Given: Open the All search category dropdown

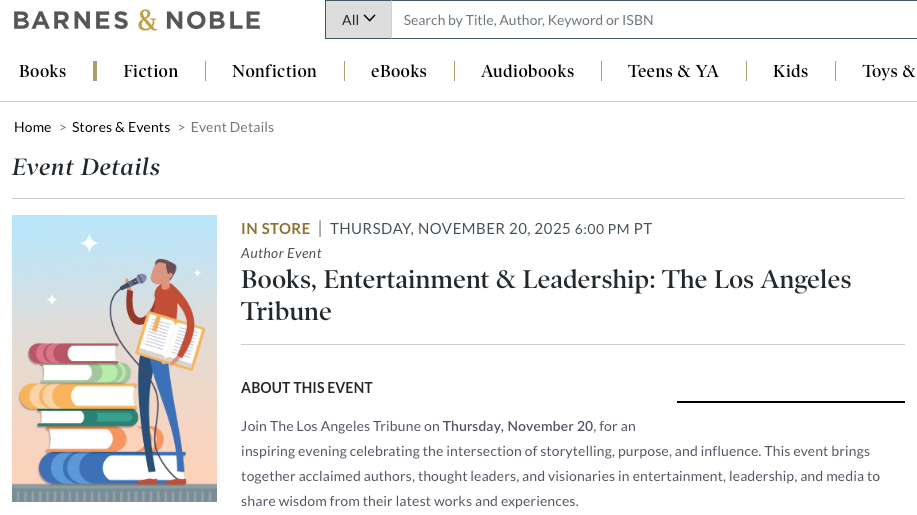Looking at the screenshot, I should pyautogui.click(x=358, y=20).
